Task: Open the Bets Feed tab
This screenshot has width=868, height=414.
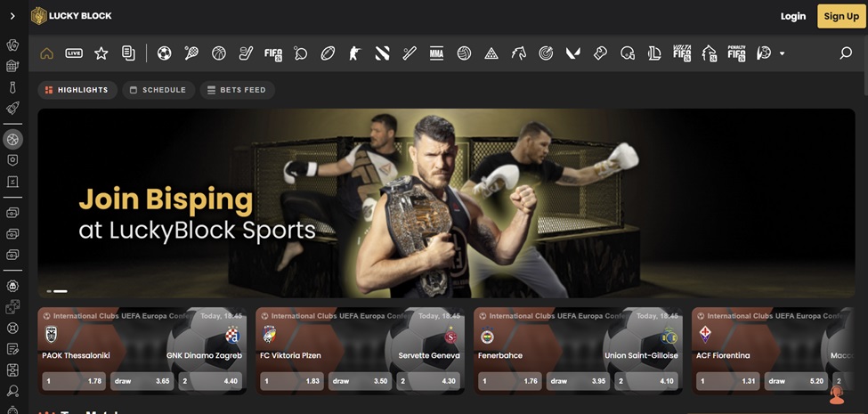Action: 237,90
